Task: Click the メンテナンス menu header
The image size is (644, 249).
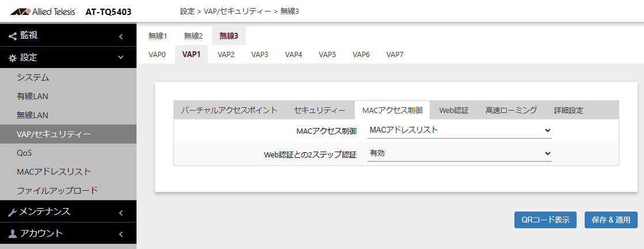Action: coord(68,212)
